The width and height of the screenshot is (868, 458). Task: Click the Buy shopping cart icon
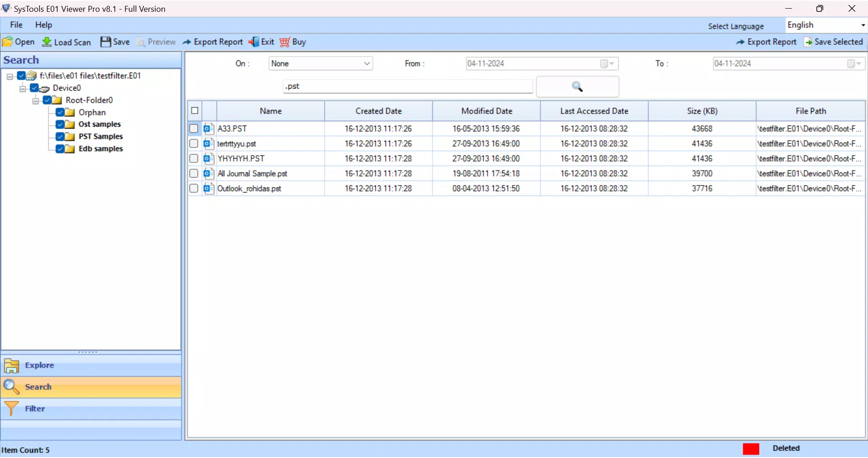(285, 42)
